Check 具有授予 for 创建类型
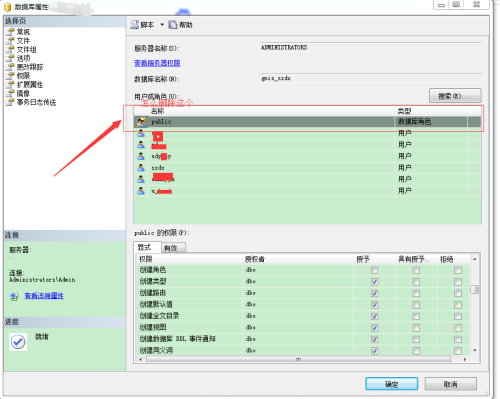This screenshot has height=399, width=500. click(x=416, y=282)
